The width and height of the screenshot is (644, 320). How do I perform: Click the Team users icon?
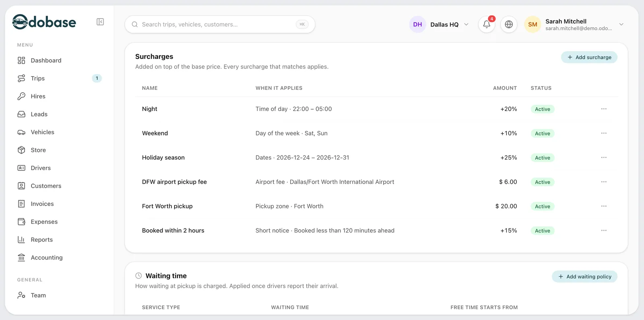coord(21,295)
